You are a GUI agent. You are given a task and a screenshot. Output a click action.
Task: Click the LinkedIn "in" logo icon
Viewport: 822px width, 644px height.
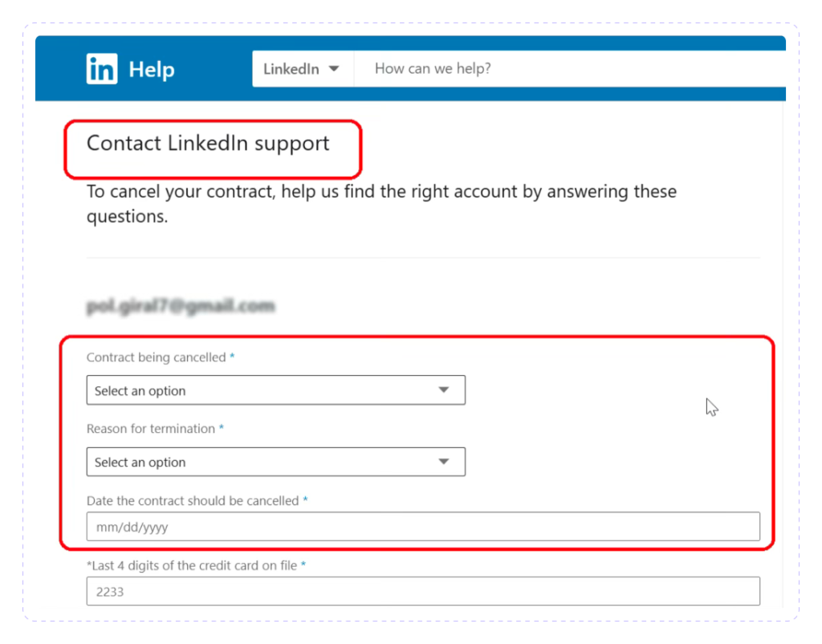coord(101,68)
